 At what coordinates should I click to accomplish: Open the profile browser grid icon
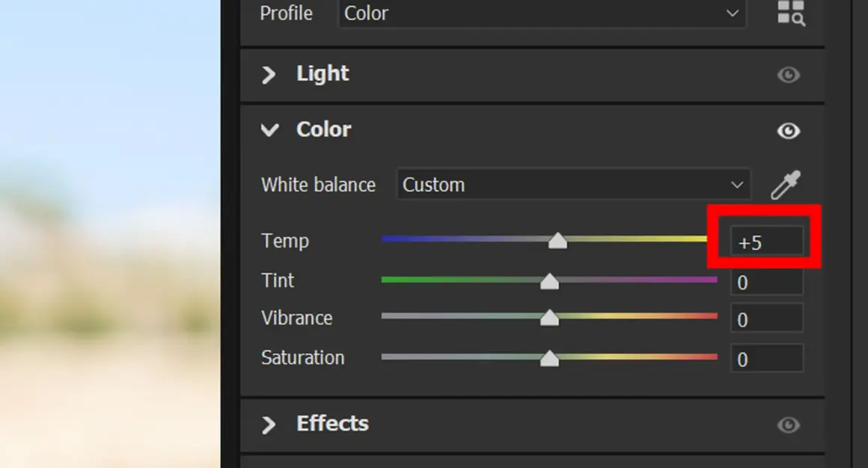[x=791, y=13]
